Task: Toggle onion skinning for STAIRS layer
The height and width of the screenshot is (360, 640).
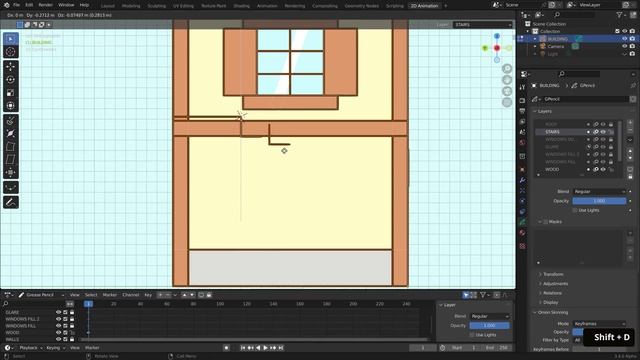Action: 596,132
